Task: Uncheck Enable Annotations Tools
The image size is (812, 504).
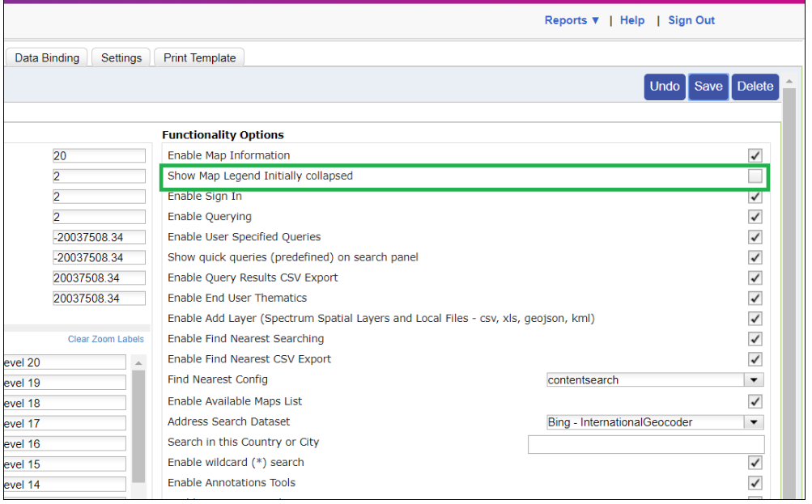Action: pyautogui.click(x=755, y=483)
